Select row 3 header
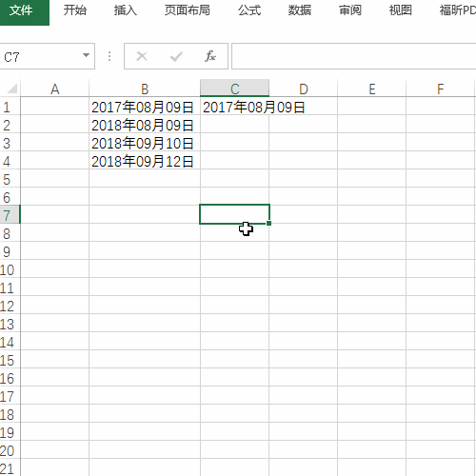This screenshot has height=476, width=476. [x=10, y=143]
